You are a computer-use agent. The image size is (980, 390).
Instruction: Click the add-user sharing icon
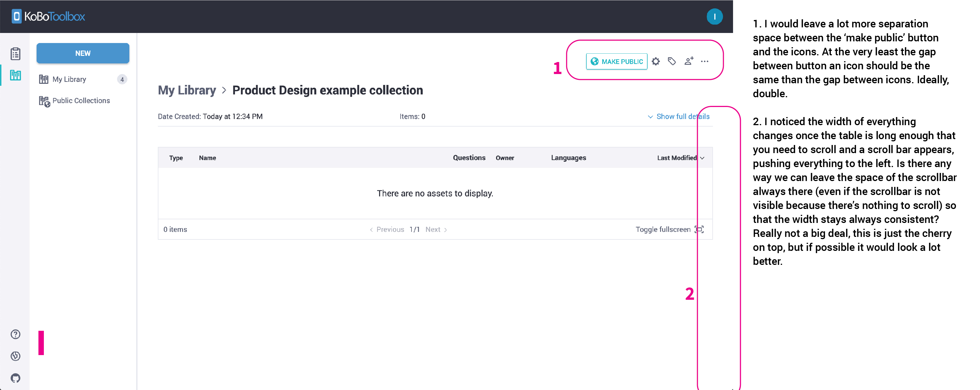689,61
